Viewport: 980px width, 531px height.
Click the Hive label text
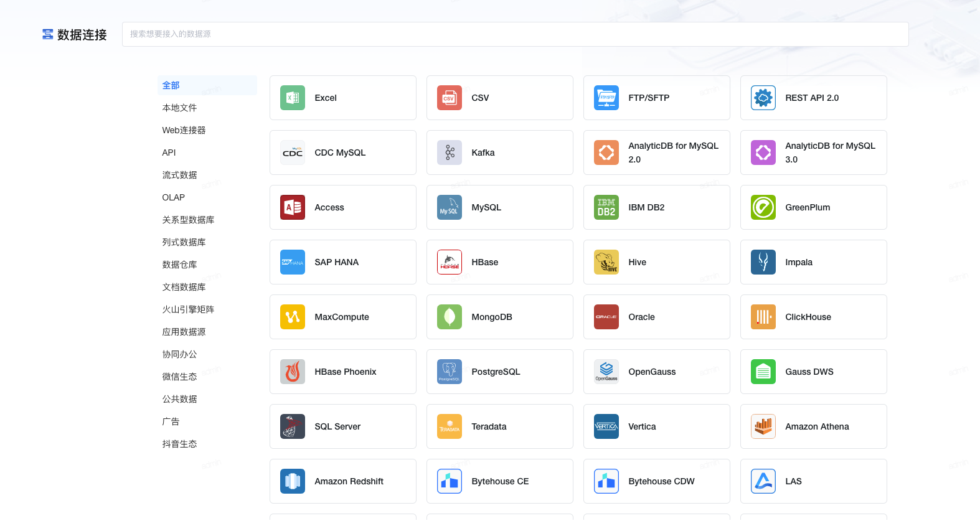point(638,262)
